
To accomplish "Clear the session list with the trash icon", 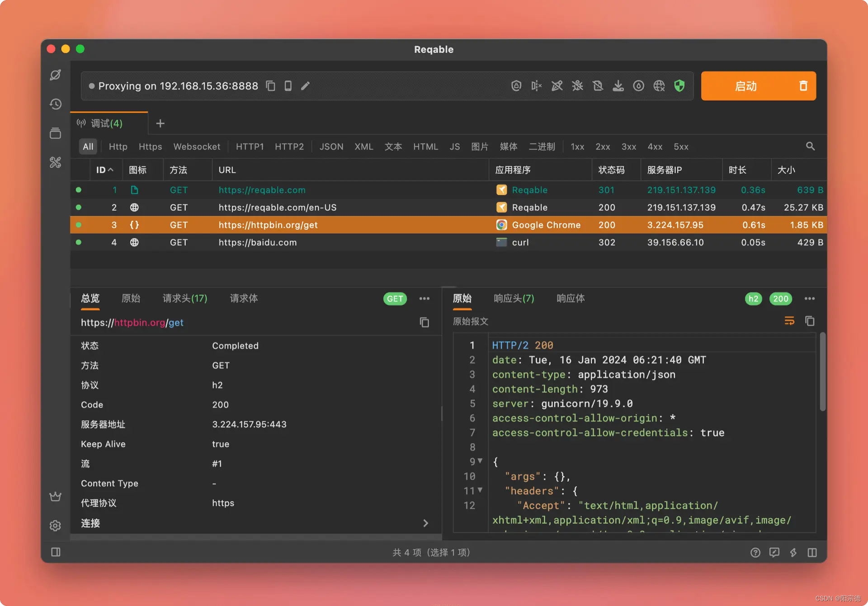I will click(x=803, y=86).
